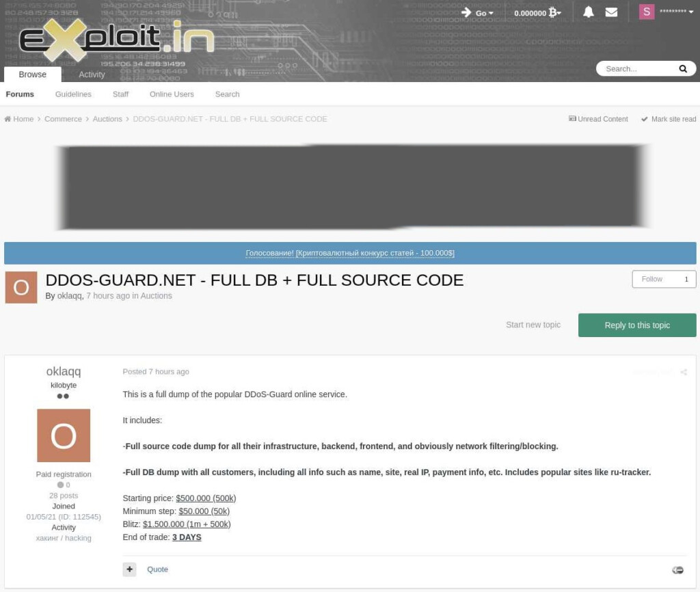Open the Online Users menu item
The image size is (700, 592).
[x=172, y=94]
